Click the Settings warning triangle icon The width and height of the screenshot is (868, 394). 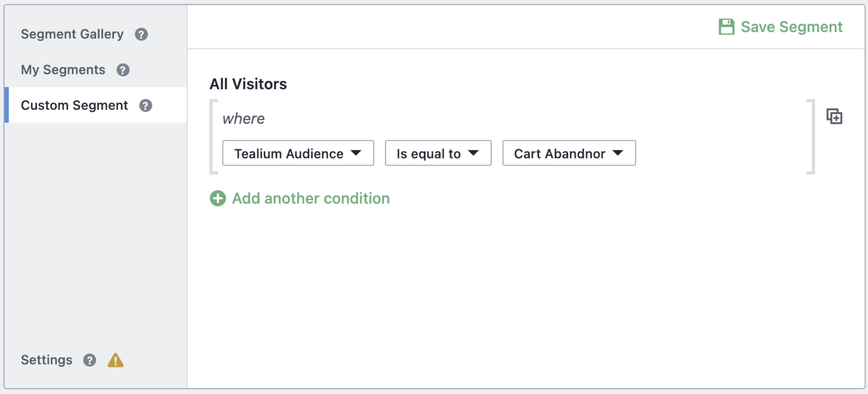click(x=116, y=360)
